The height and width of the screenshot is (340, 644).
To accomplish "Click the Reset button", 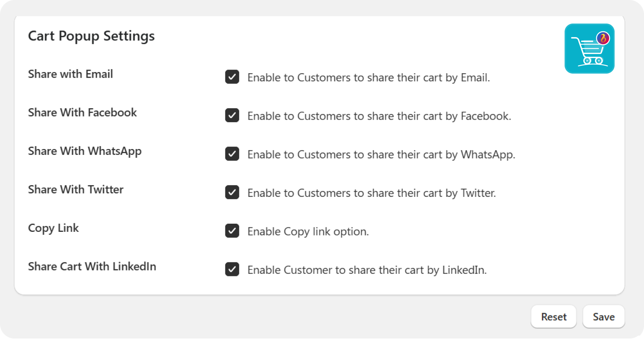I will (554, 317).
